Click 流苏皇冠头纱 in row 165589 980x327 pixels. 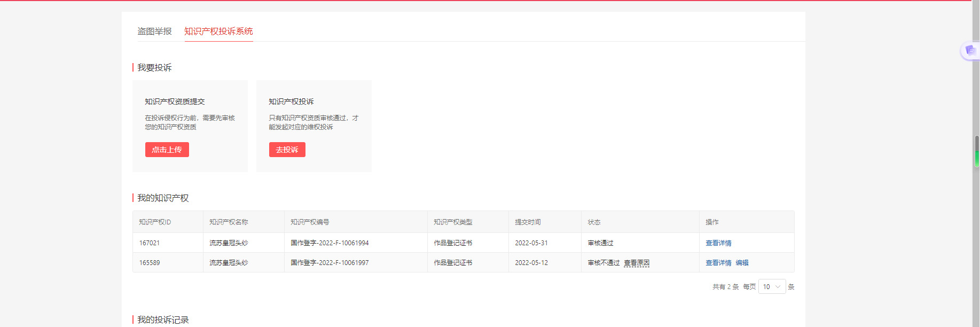tap(229, 263)
